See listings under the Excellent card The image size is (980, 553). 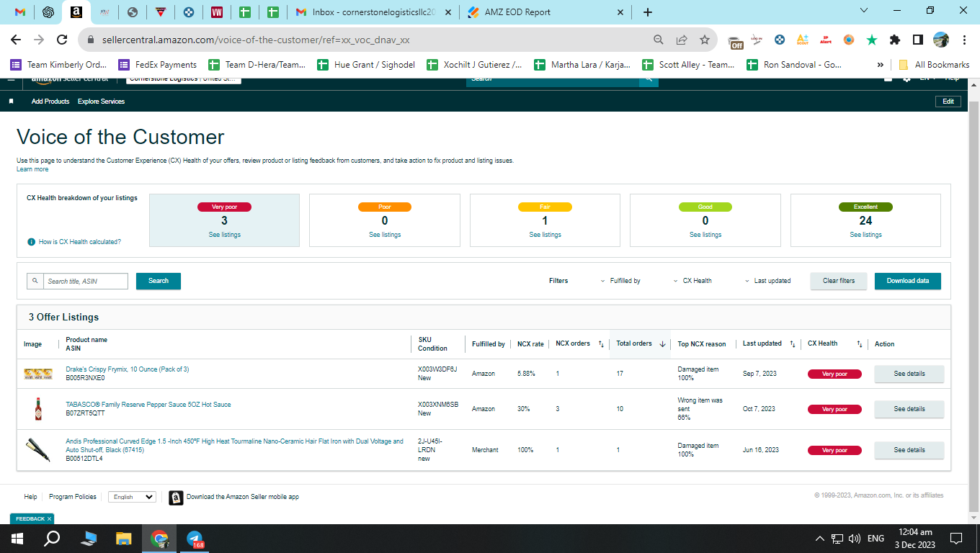(x=865, y=235)
